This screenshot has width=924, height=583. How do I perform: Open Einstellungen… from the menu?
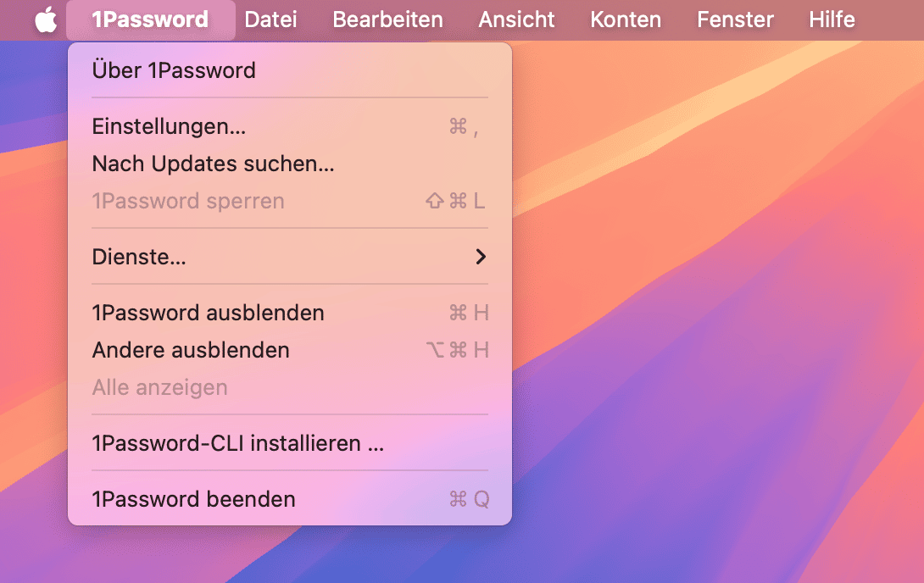click(169, 127)
